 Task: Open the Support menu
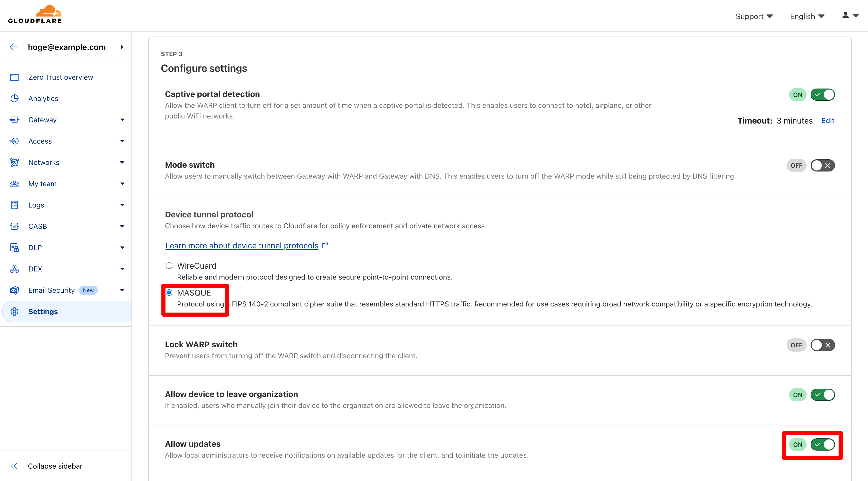pos(754,16)
